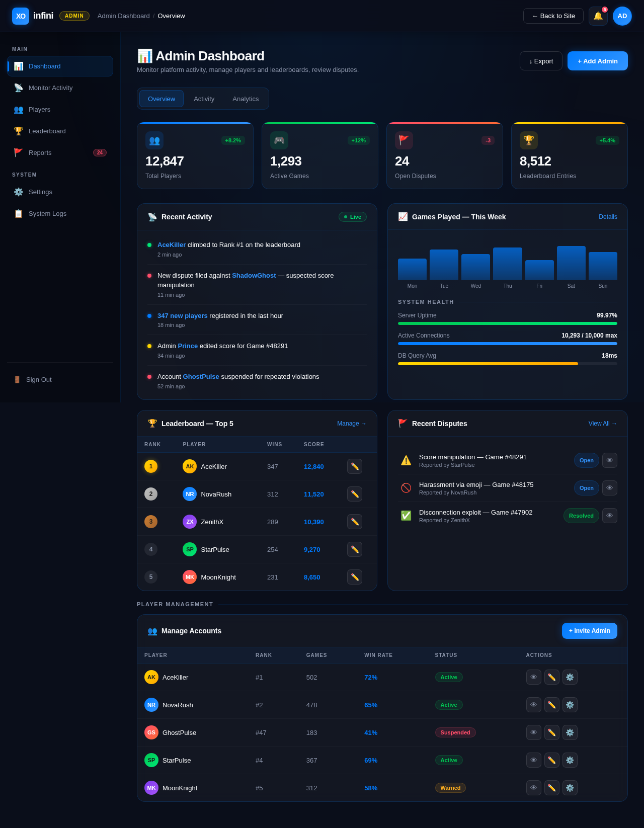Edit AceKiller's leaderboard score
The image size is (644, 828).
(x=355, y=466)
